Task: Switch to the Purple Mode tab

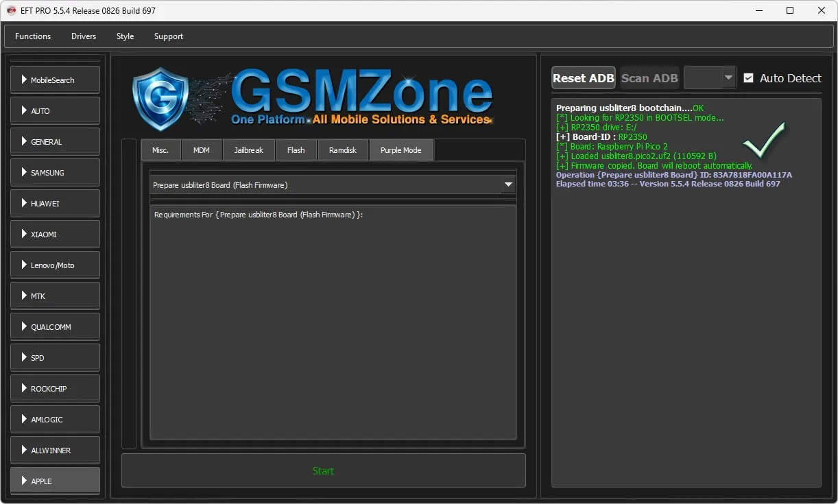Action: (401, 150)
